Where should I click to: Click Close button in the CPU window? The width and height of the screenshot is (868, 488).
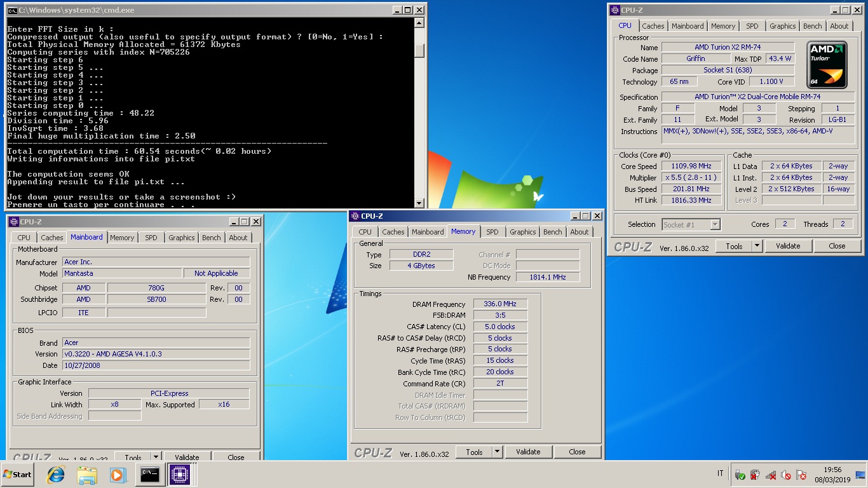(x=837, y=246)
